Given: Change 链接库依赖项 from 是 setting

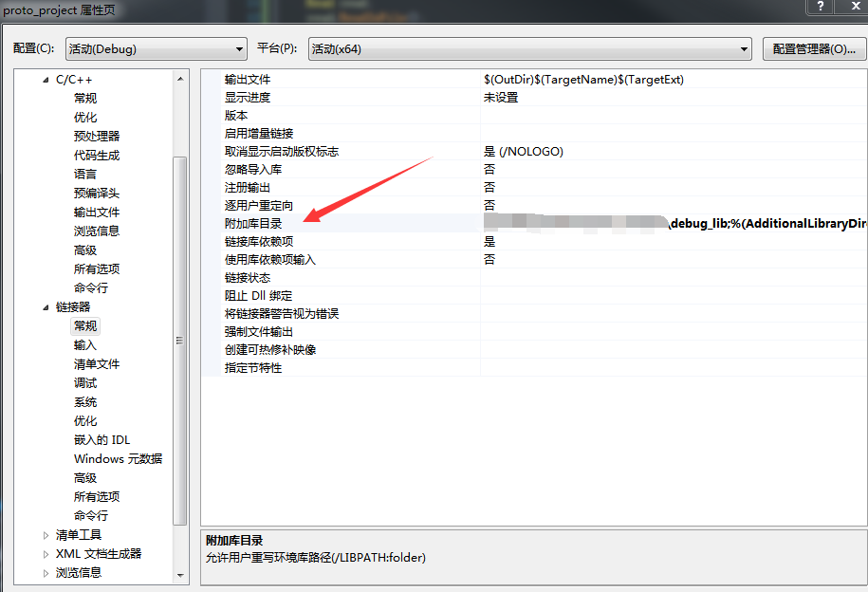Looking at the screenshot, I should click(x=489, y=241).
